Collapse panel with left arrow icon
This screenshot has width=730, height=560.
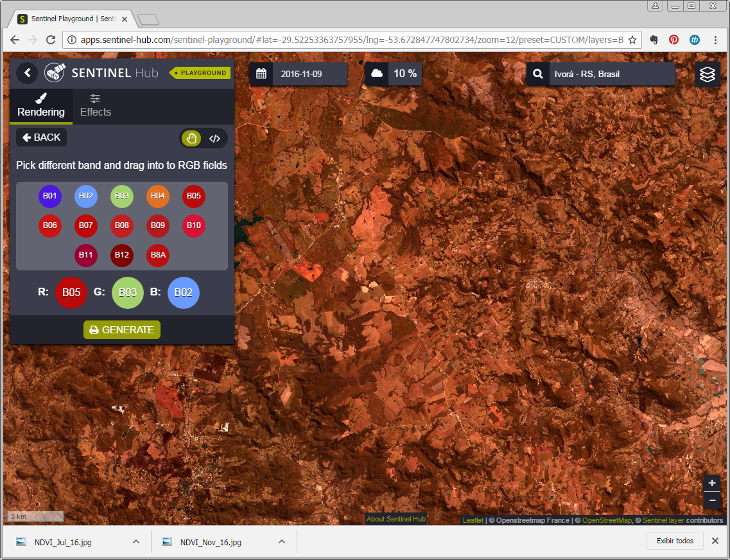(x=27, y=73)
